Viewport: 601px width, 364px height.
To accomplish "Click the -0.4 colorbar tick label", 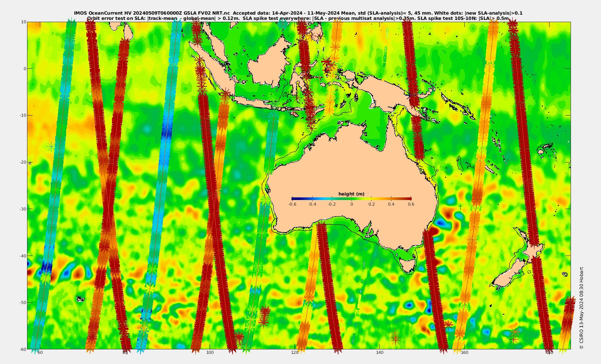I will pyautogui.click(x=312, y=205).
